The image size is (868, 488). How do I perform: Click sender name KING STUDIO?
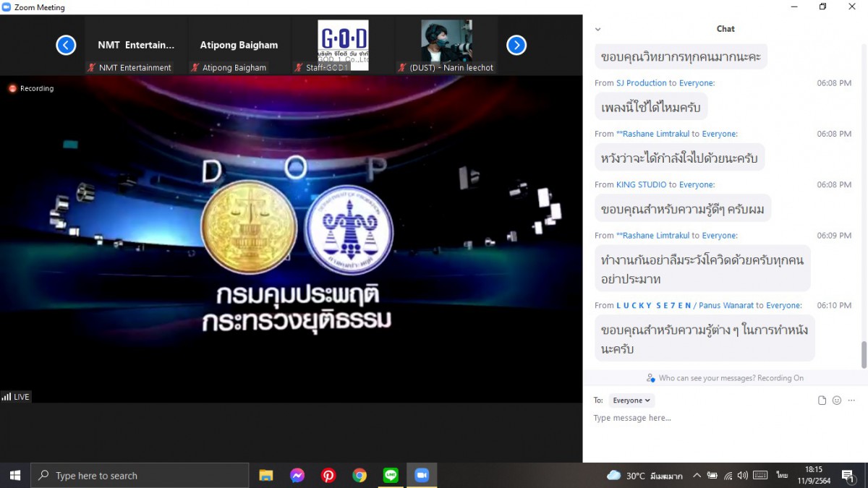[x=642, y=184]
